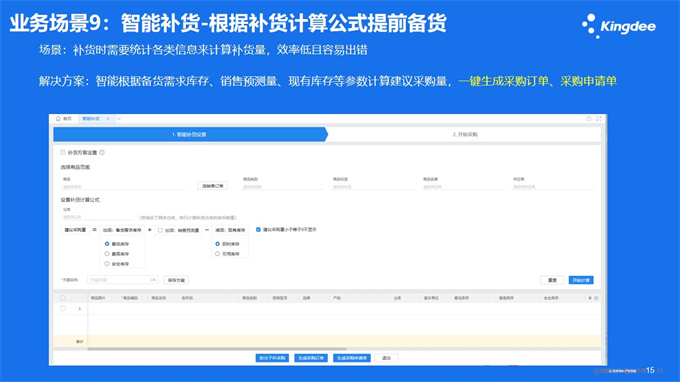Image resolution: width=680 pixels, height=382 pixels.
Task: Close the 智能补货 tab via its X
Action: coord(108,119)
